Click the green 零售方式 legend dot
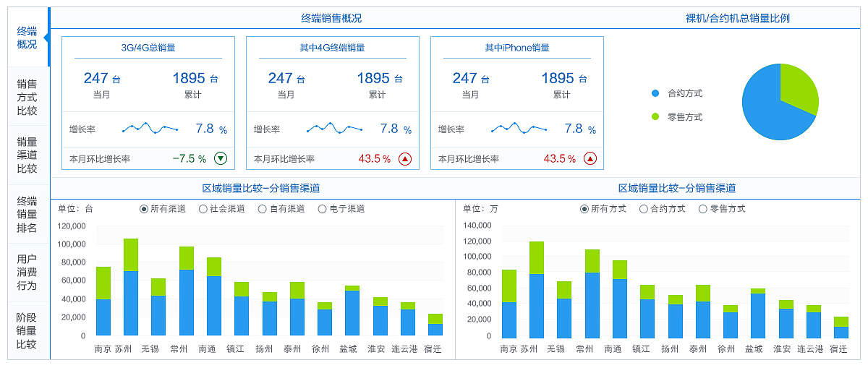The width and height of the screenshot is (868, 368). [x=655, y=116]
